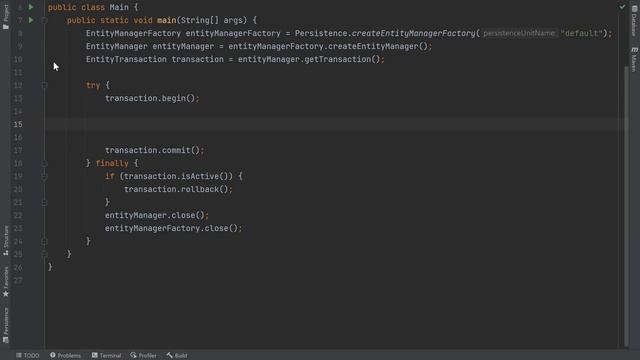The height and width of the screenshot is (360, 640).
Task: Open the Maven tool window
Action: [634, 59]
